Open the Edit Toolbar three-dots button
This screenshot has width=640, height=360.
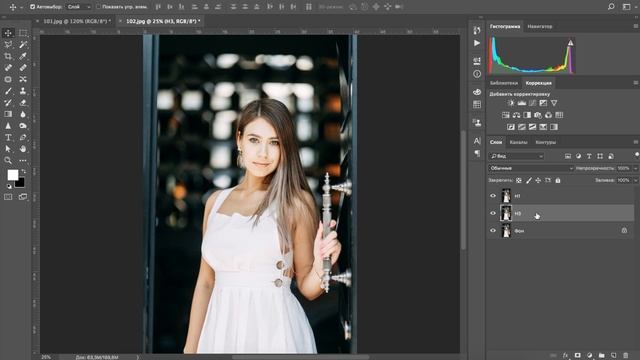[x=23, y=160]
